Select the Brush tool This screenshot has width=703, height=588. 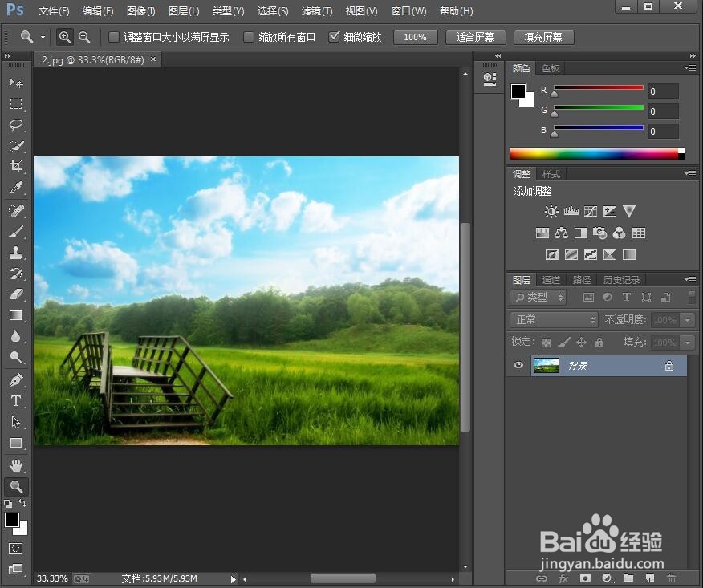16,232
